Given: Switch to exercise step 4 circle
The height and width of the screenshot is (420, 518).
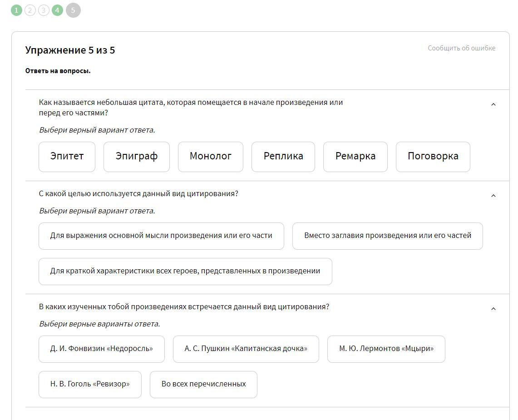Looking at the screenshot, I should [x=57, y=10].
